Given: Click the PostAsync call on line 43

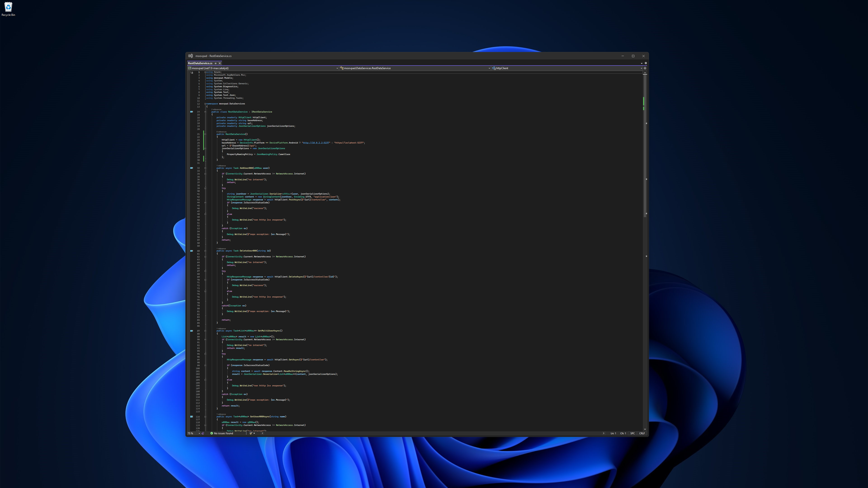Looking at the screenshot, I should pyautogui.click(x=295, y=200).
